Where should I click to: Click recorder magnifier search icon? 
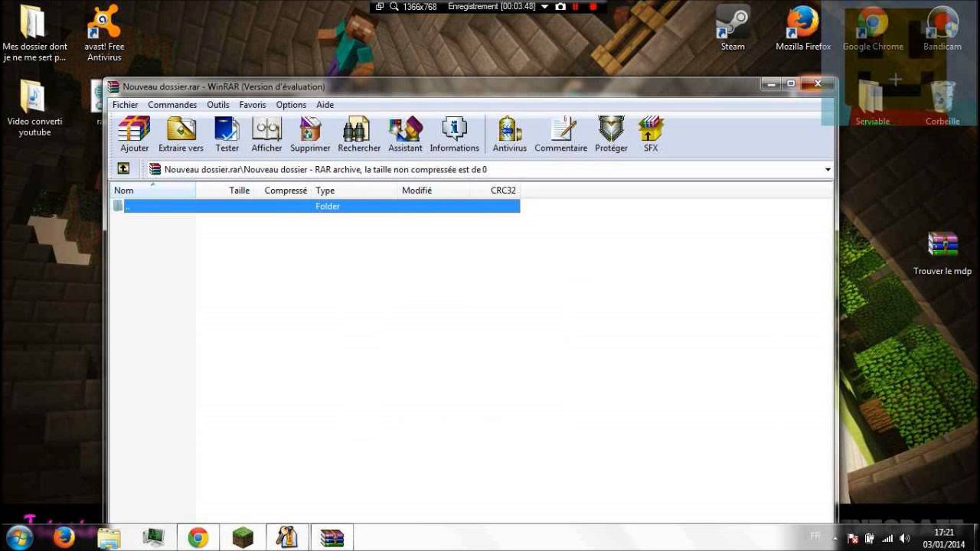point(394,6)
